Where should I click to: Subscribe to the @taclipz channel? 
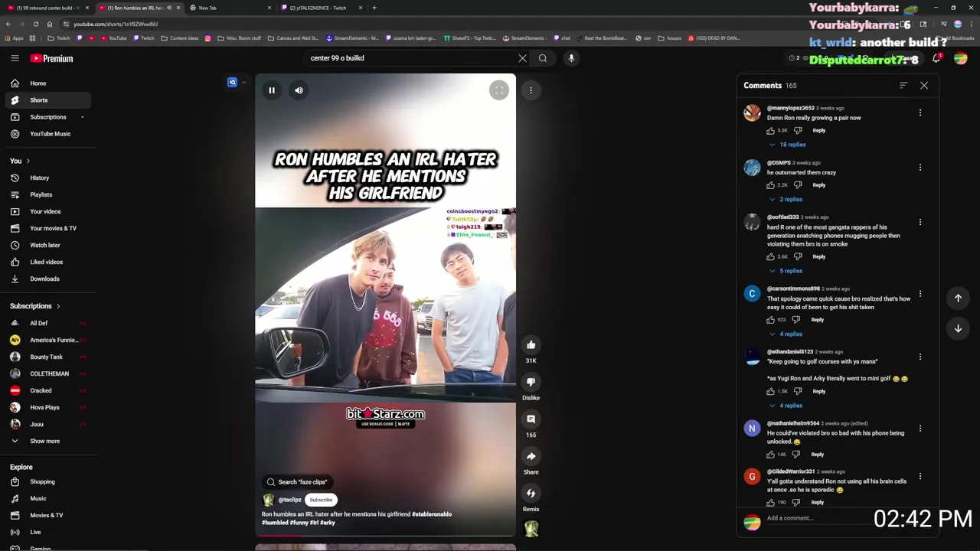click(x=321, y=500)
